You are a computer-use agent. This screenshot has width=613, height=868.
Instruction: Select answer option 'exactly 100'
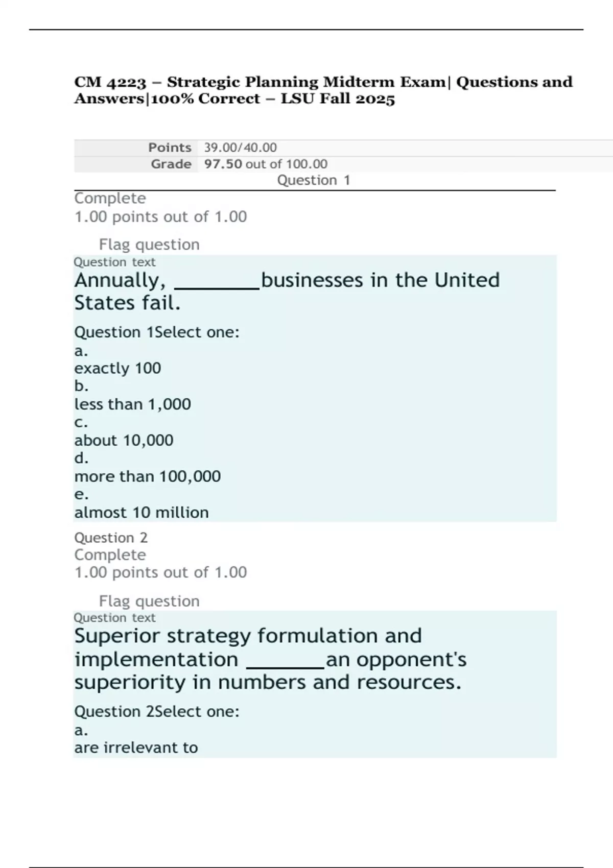pyautogui.click(x=117, y=368)
